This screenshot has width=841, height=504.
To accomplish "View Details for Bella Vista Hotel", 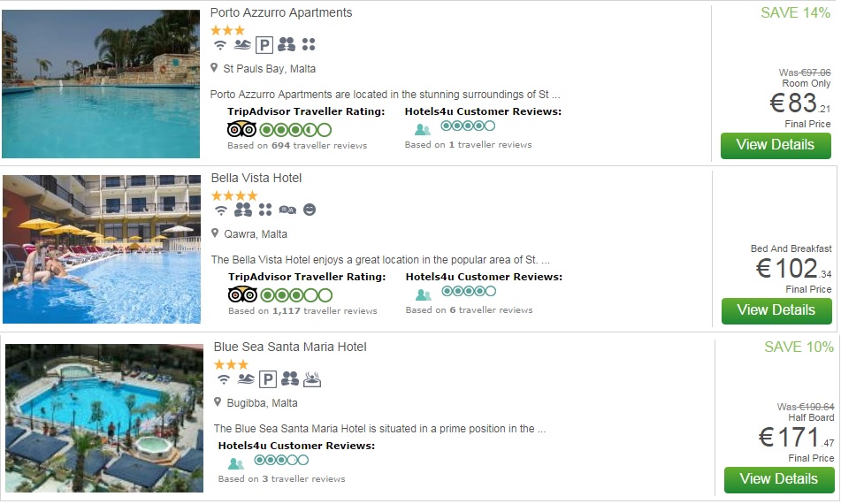I will click(776, 310).
